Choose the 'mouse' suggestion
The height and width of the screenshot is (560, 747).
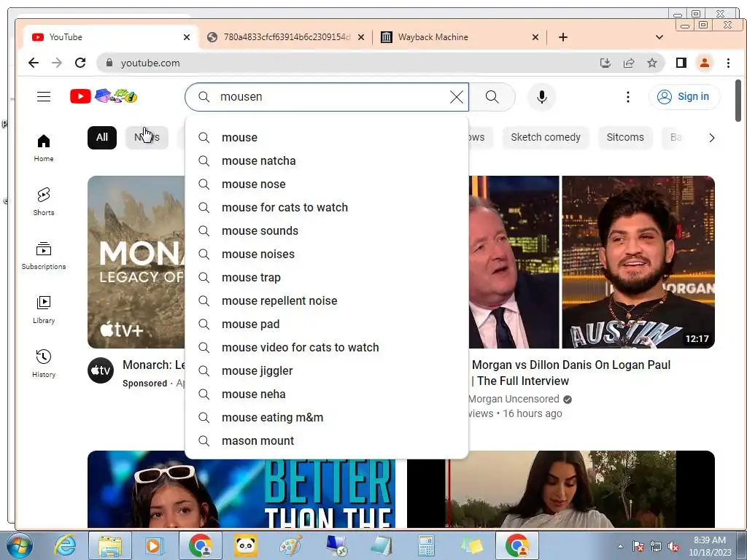pos(327,138)
